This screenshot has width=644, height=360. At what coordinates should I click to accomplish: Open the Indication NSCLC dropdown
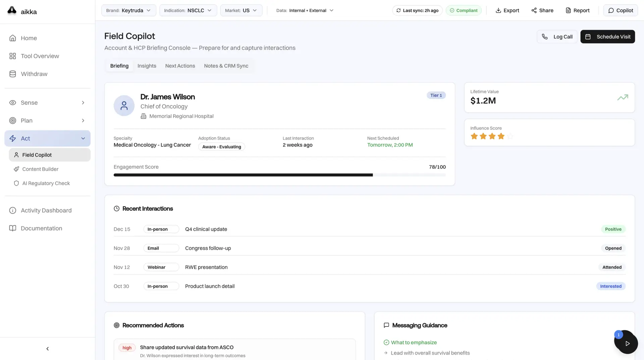click(188, 10)
